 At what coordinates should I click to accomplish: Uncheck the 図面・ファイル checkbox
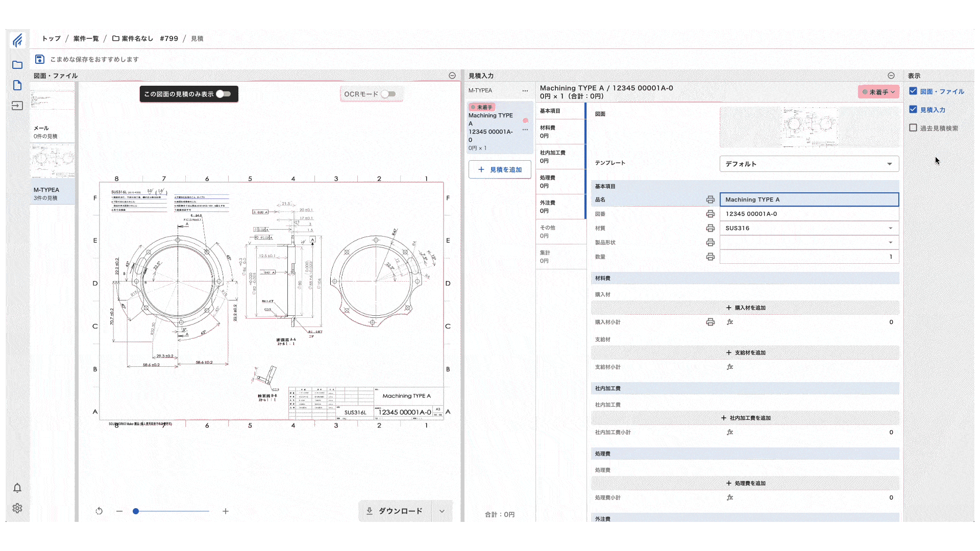pos(913,91)
